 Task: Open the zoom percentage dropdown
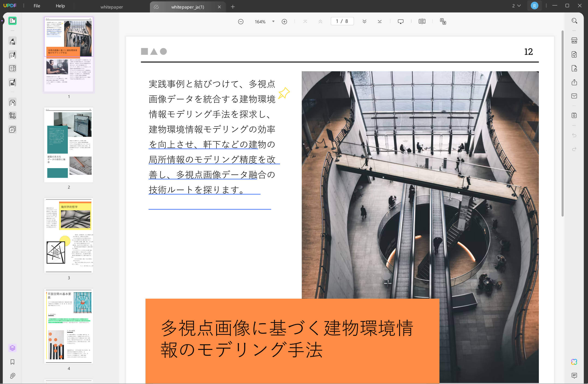pos(273,21)
